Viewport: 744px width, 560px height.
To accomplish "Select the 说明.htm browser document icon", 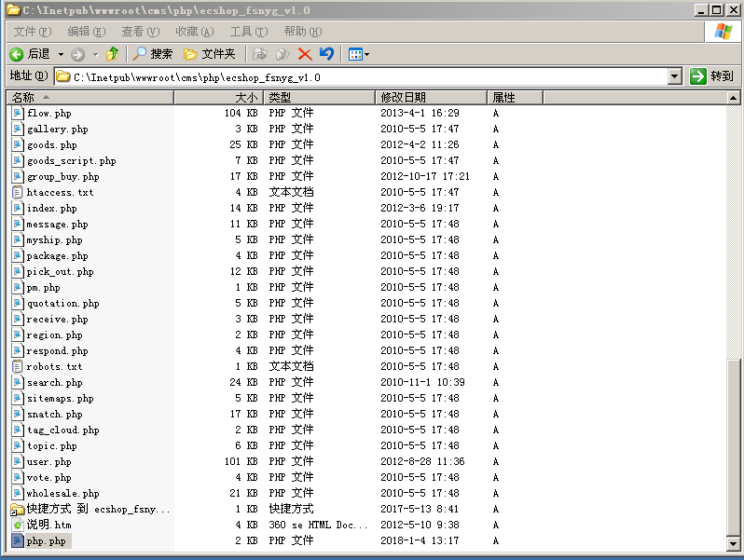I will click(17, 525).
